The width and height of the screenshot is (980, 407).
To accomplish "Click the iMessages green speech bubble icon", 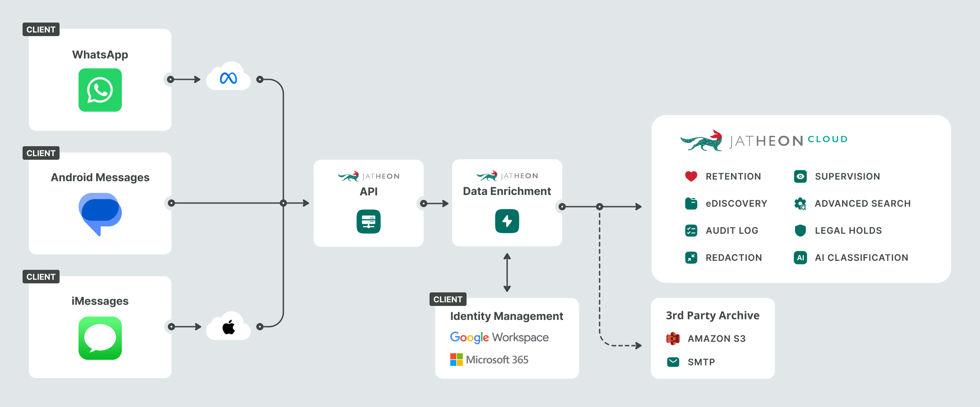I will tap(100, 338).
